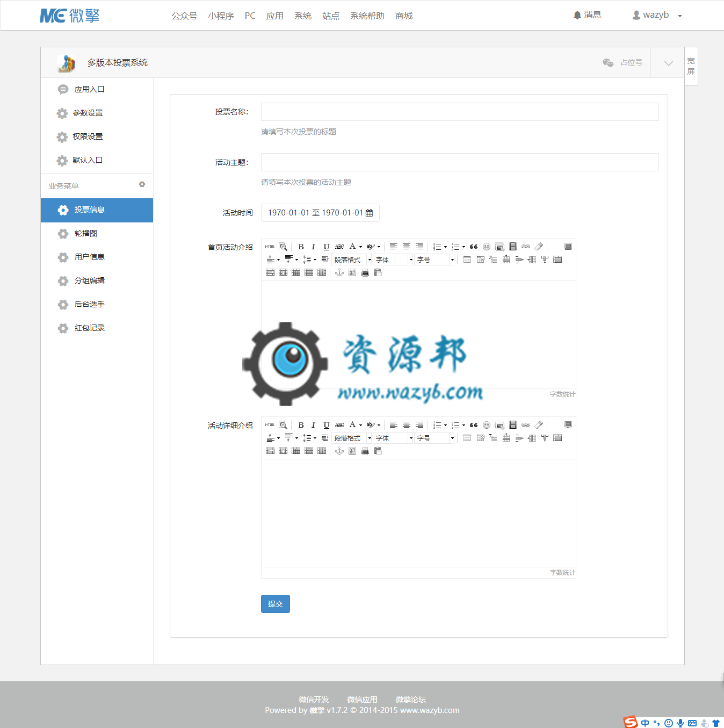Open 字号 dropdown in 首页活动介绍 editor
Screen dimensions: 724x728
[435, 260]
